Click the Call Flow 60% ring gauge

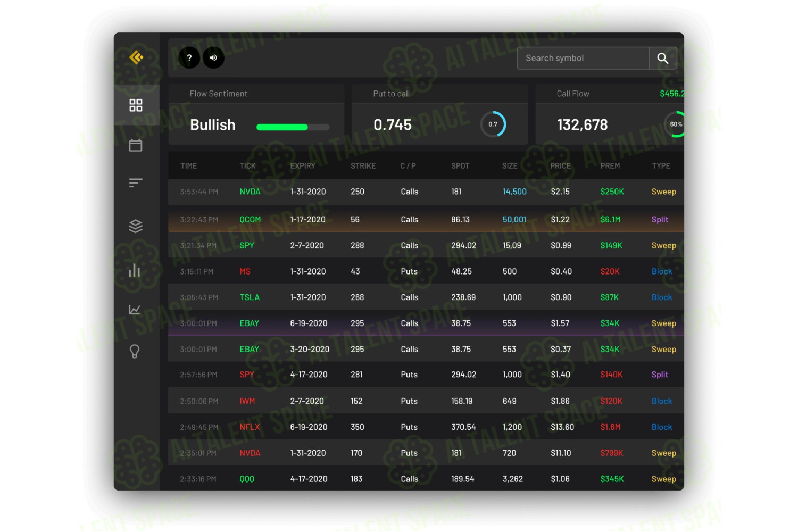(x=675, y=124)
